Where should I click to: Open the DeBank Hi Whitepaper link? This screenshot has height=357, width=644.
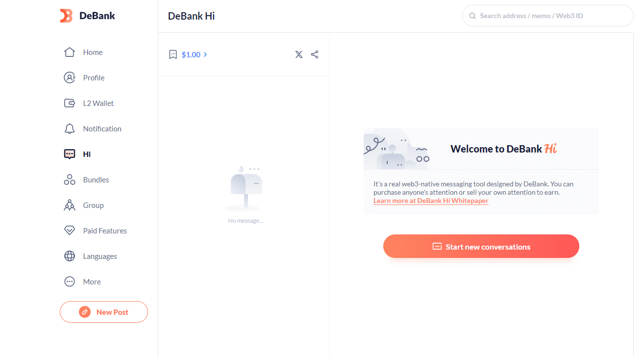(x=431, y=201)
